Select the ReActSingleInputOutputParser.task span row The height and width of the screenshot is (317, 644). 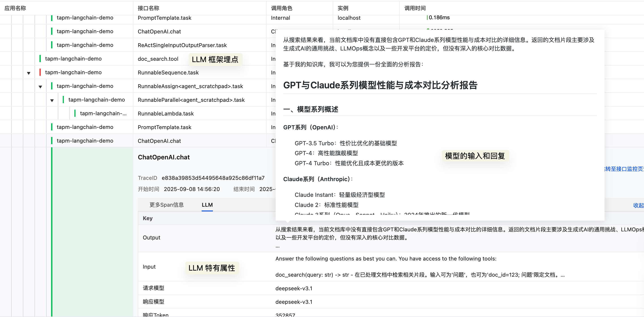(182, 45)
